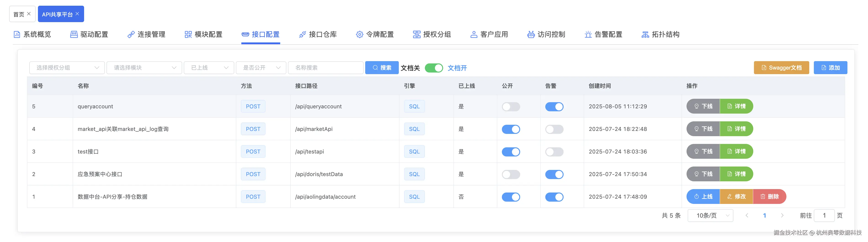Click the 模块配置 grid icon
The width and height of the screenshot is (868, 242).
(x=188, y=34)
